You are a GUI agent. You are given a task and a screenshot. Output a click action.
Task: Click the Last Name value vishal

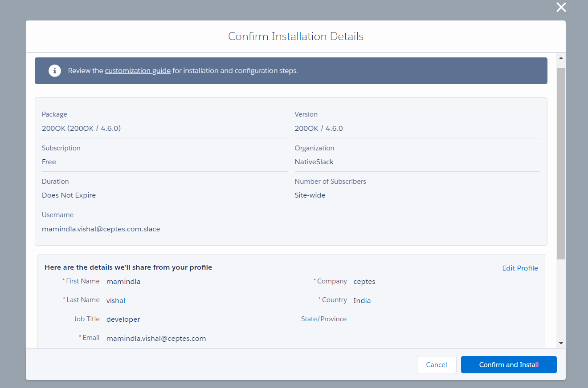[116, 301]
